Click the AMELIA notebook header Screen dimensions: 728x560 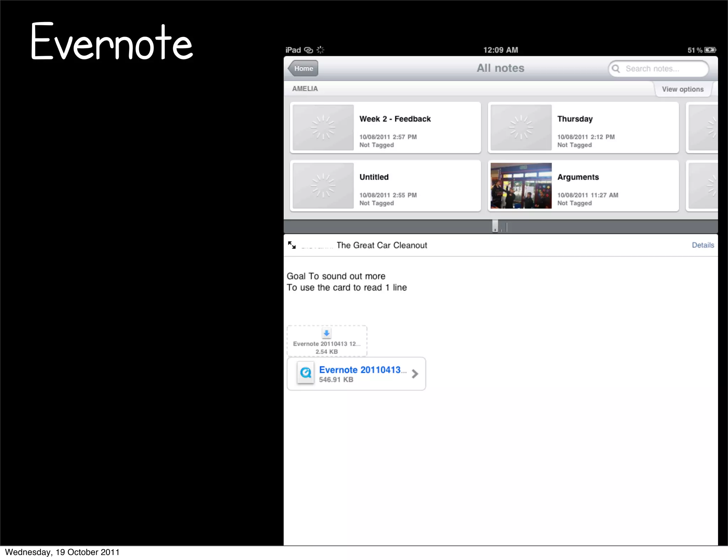point(305,89)
